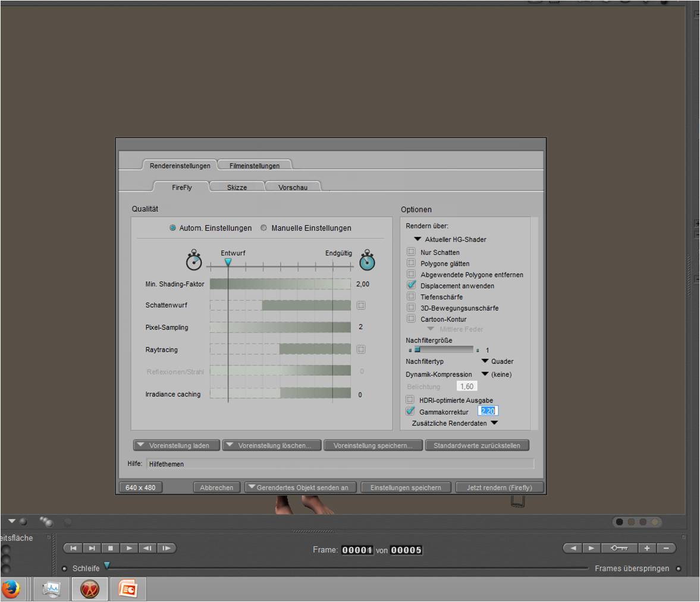This screenshot has height=602, width=700.
Task: Select Autom. Einstellungen radio button
Action: 172,228
